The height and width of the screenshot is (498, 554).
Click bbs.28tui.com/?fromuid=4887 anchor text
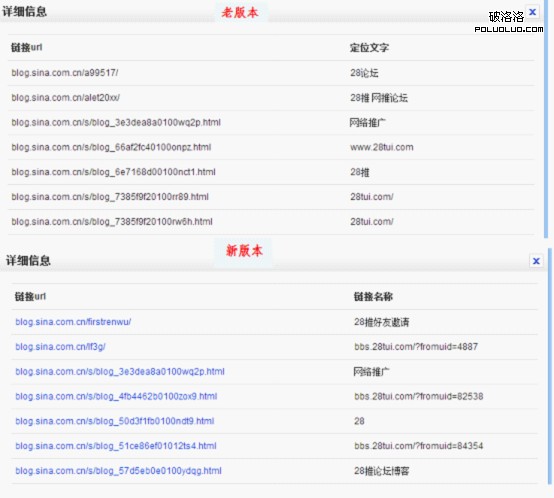[x=416, y=347]
